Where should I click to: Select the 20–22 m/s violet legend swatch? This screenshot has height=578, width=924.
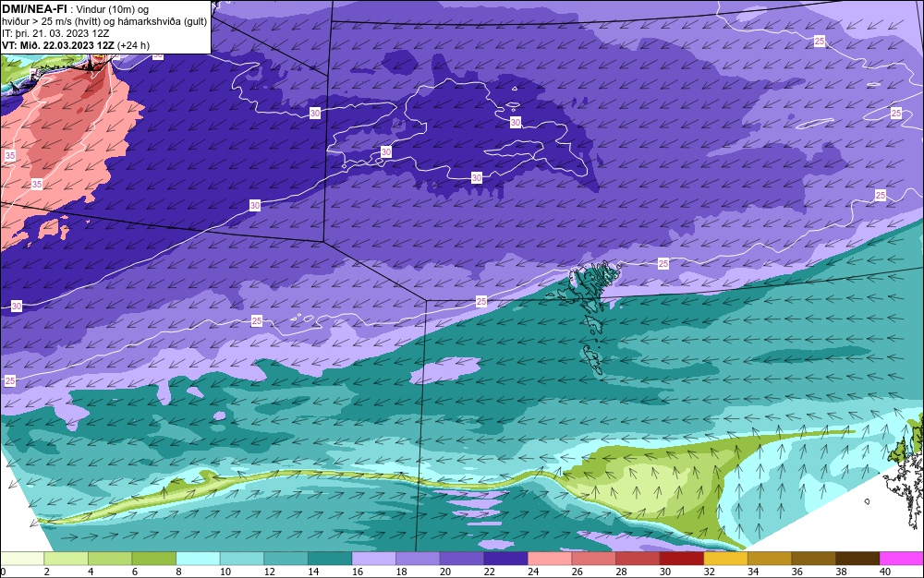(461, 559)
